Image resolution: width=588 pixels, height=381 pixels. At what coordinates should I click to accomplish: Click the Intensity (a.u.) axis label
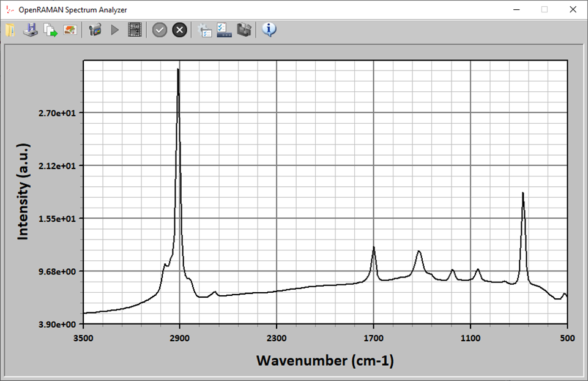pos(23,190)
